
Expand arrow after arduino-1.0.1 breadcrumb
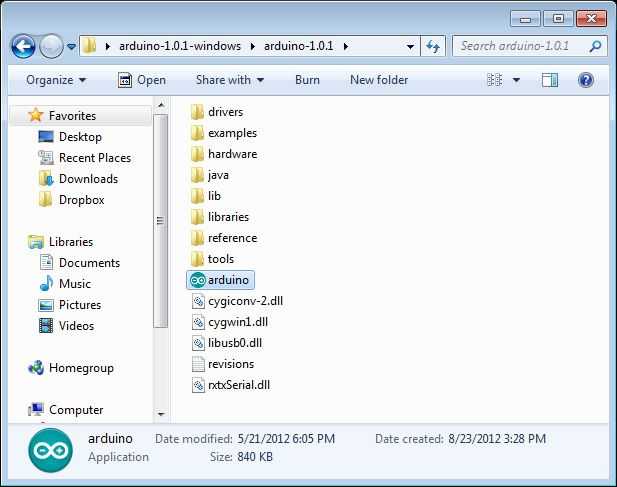(x=345, y=46)
